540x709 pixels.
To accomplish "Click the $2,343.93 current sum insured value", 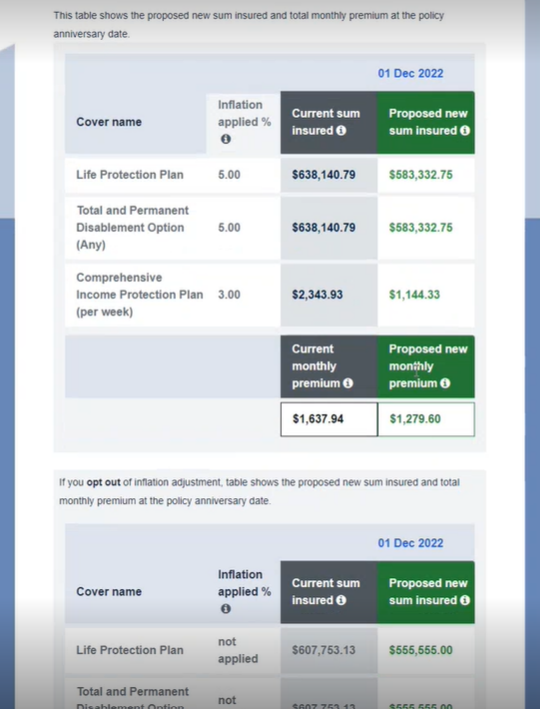I will click(x=317, y=295).
